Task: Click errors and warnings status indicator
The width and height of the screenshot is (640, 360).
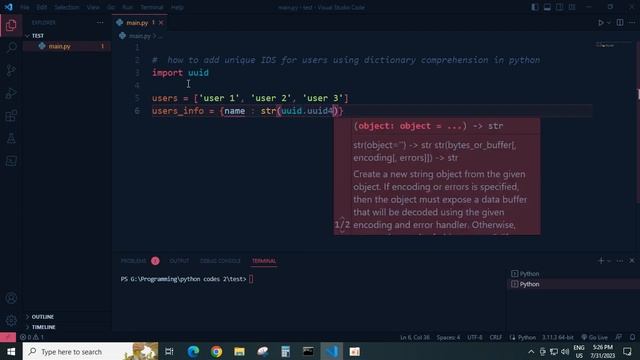Action: click(32, 337)
